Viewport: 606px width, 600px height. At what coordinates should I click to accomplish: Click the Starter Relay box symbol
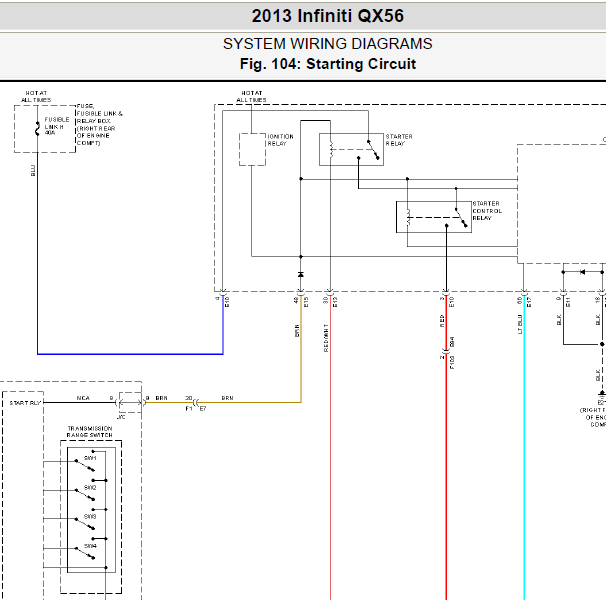[x=351, y=149]
